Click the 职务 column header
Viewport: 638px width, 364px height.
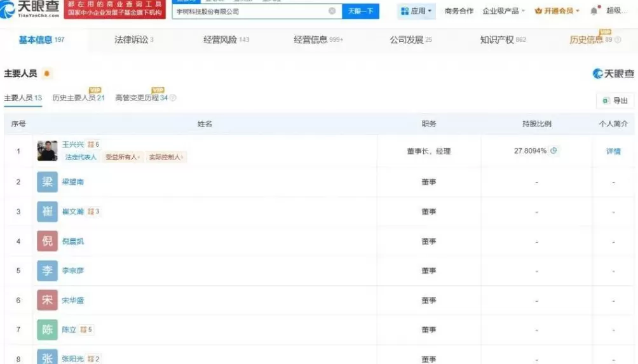[429, 124]
